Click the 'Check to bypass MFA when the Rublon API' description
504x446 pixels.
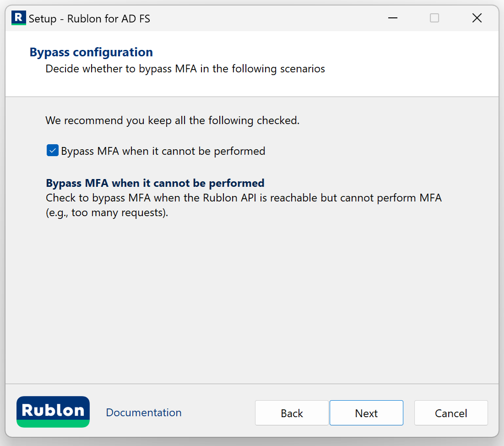click(244, 198)
